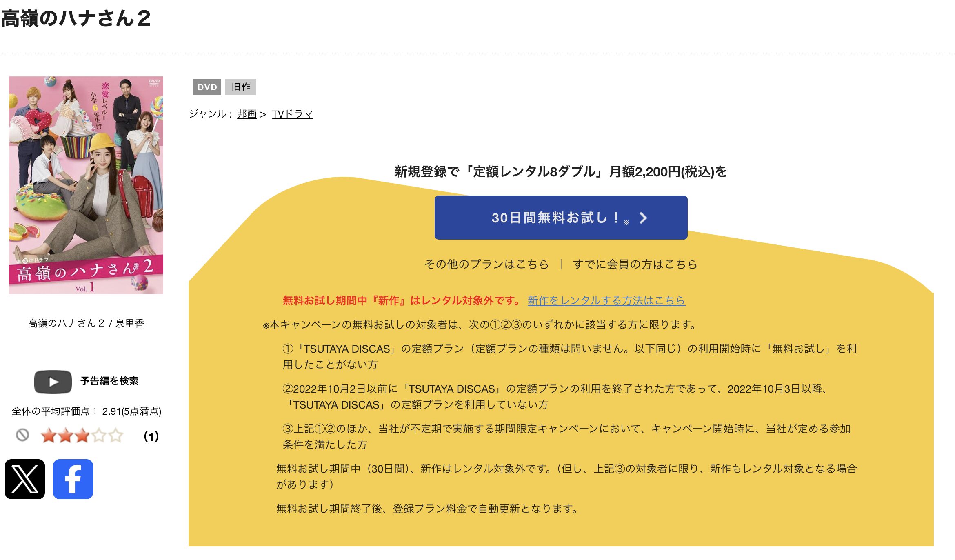Click the chevron arrow on free trial button
Image resolution: width=955 pixels, height=560 pixels.
pyautogui.click(x=643, y=218)
